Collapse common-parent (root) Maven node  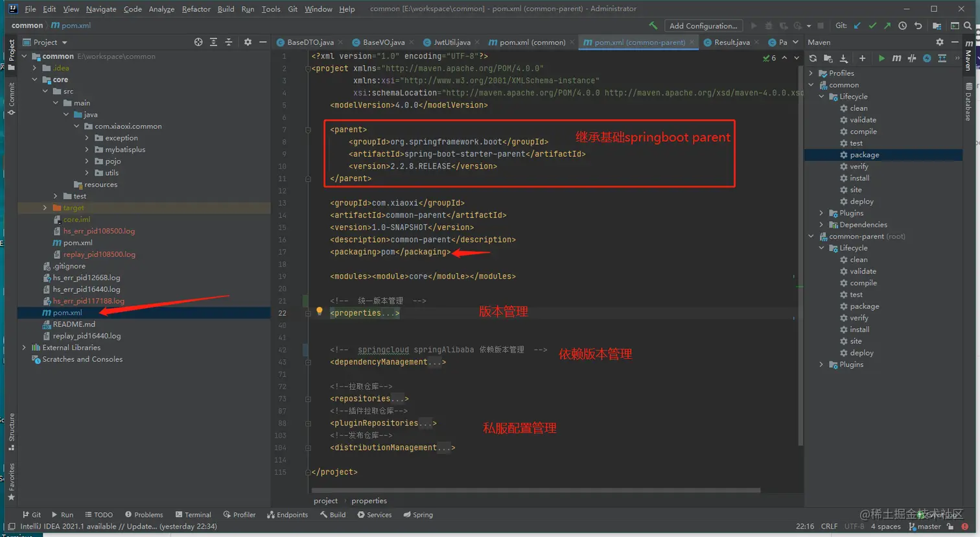coord(811,237)
